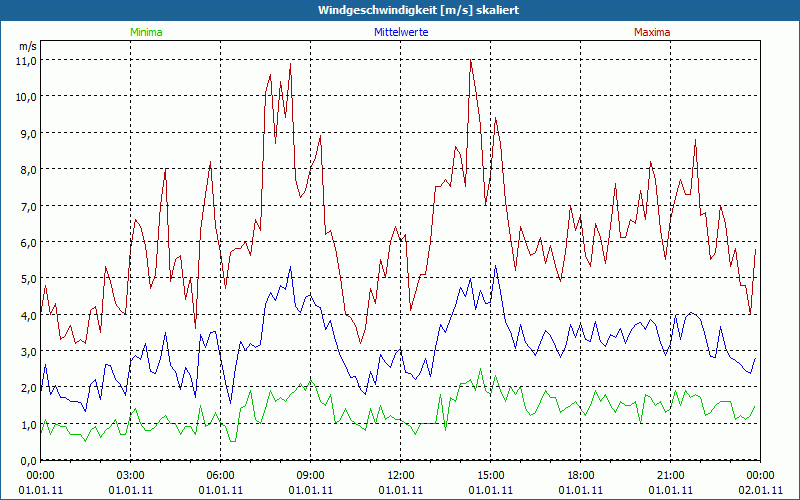This screenshot has height=500, width=800.
Task: Click the m/s unit label on axis
Action: 28,46
